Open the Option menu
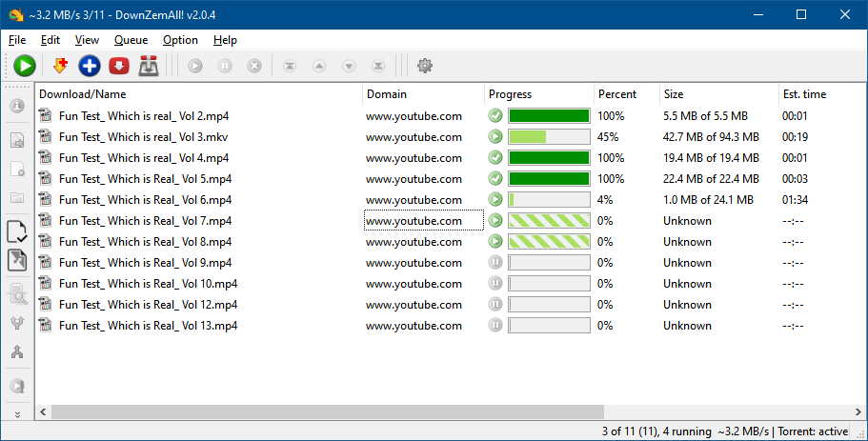Screen dimensions: 868x441 tap(180, 40)
